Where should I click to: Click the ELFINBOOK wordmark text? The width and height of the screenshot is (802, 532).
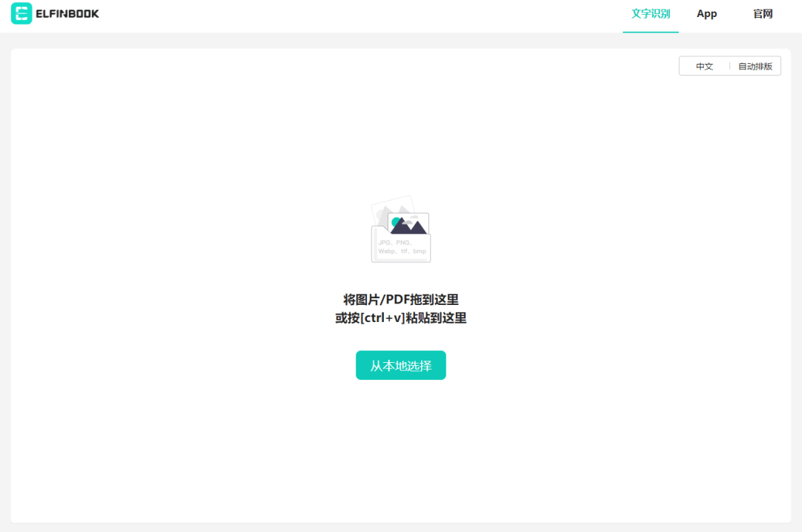pyautogui.click(x=67, y=14)
